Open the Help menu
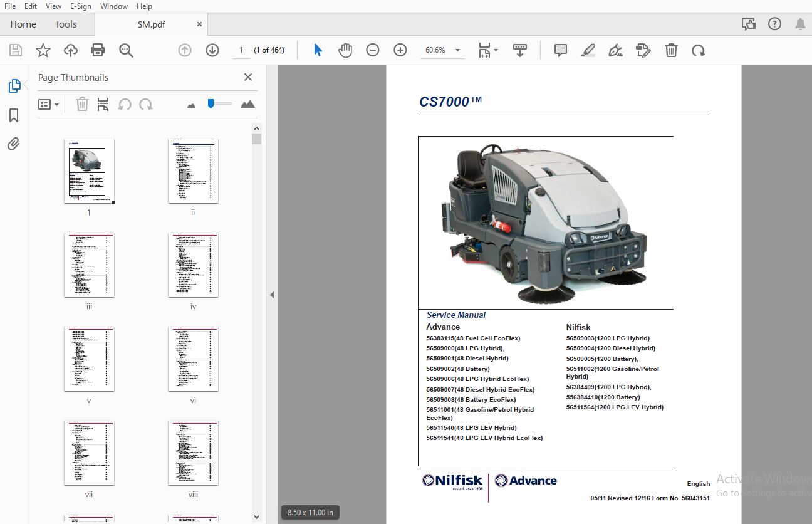The image size is (812, 524). (144, 6)
